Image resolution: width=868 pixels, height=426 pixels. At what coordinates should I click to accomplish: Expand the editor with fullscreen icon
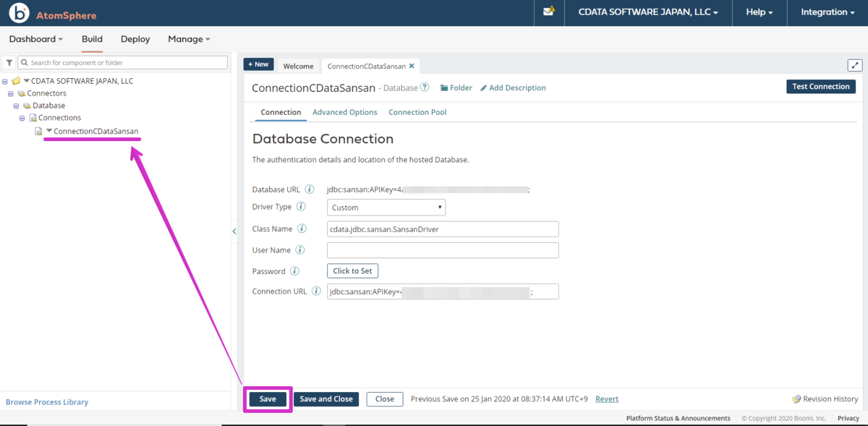click(x=855, y=65)
